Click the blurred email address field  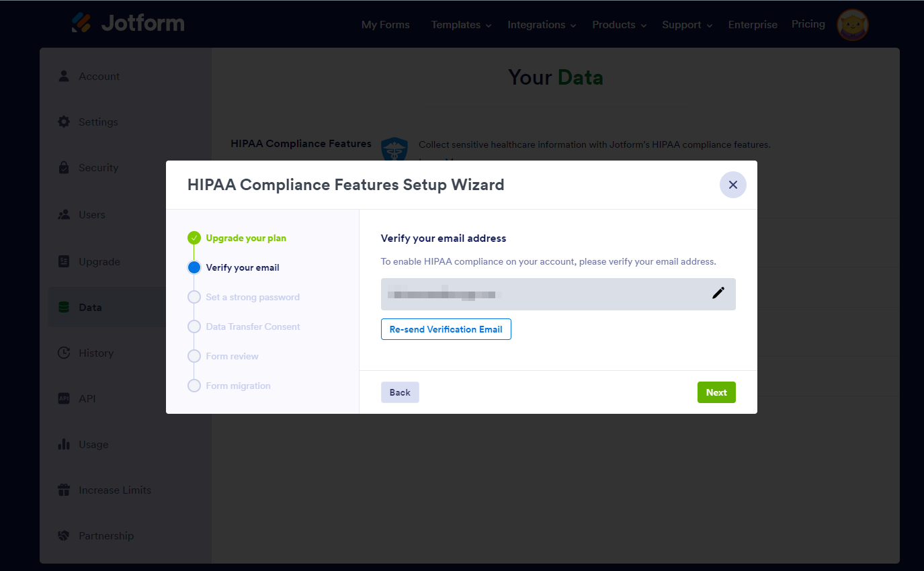click(x=538, y=294)
